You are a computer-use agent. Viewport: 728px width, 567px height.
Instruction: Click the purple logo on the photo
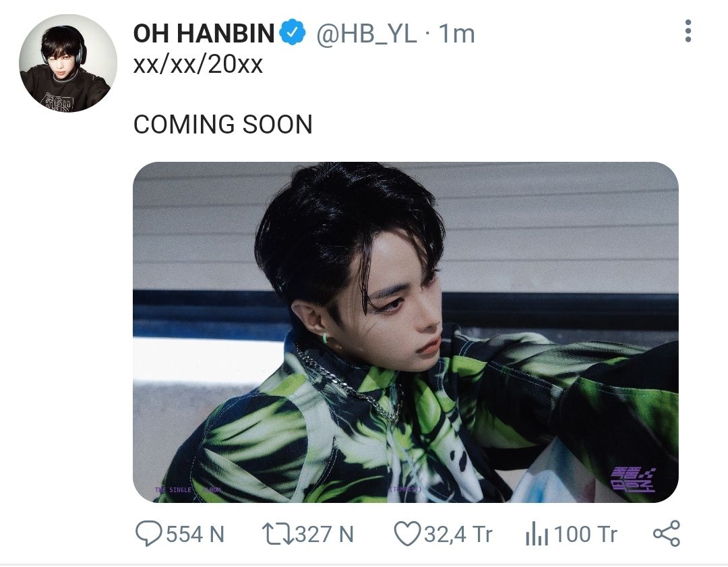click(x=633, y=479)
